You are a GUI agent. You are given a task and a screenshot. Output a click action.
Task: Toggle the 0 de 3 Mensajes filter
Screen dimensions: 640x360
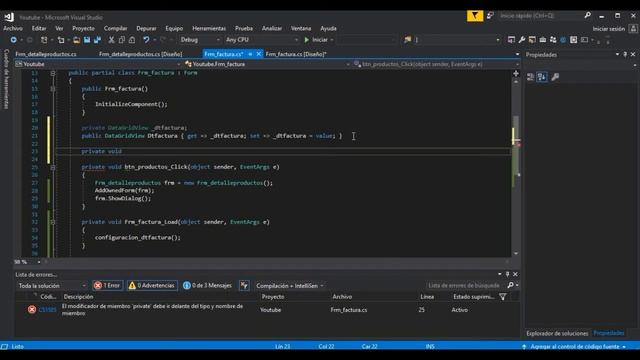tap(207, 286)
